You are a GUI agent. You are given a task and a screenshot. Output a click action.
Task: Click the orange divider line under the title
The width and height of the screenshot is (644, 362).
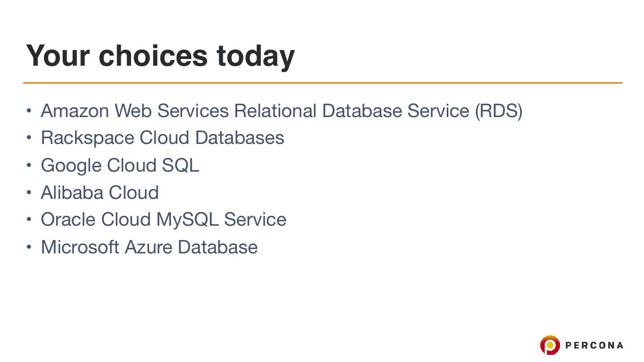point(322,83)
